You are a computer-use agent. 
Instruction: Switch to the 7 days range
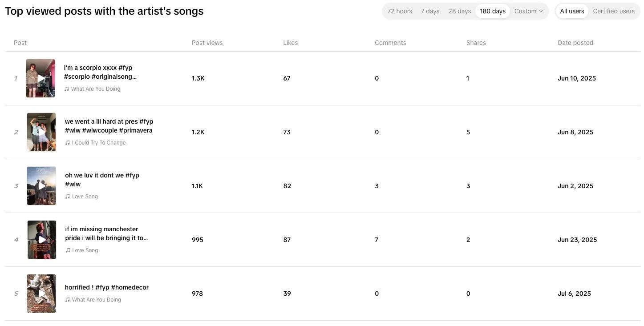point(430,11)
